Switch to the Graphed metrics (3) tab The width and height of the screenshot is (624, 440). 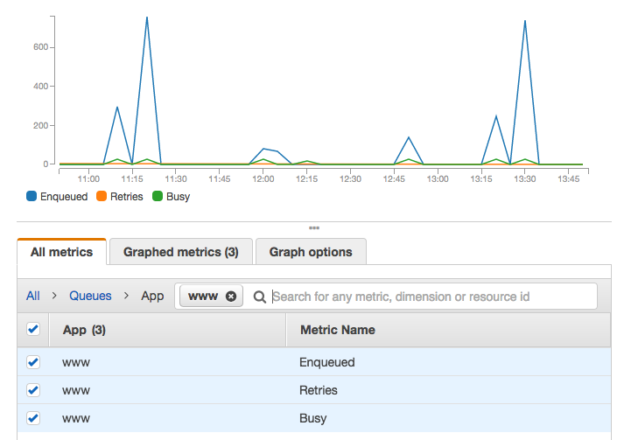tap(180, 252)
